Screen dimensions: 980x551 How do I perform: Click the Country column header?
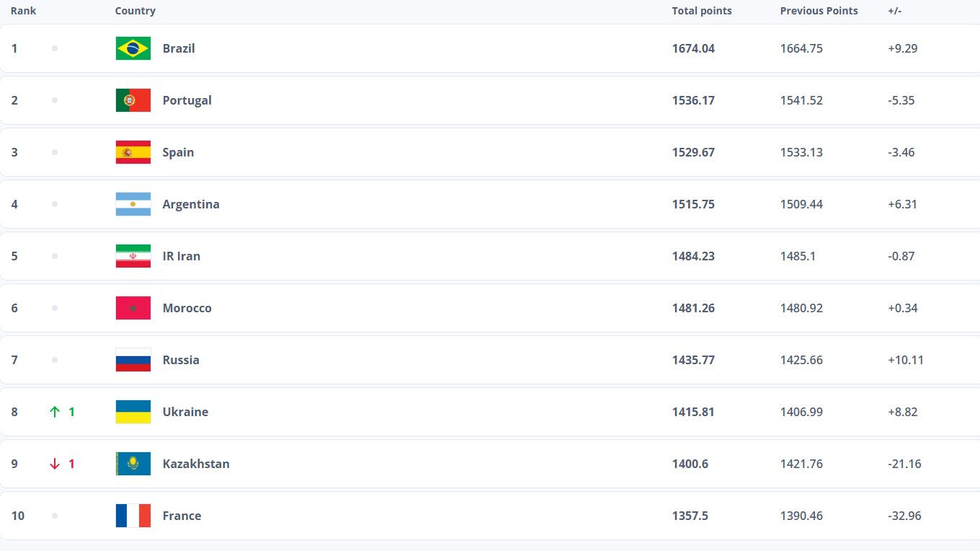[x=135, y=11]
